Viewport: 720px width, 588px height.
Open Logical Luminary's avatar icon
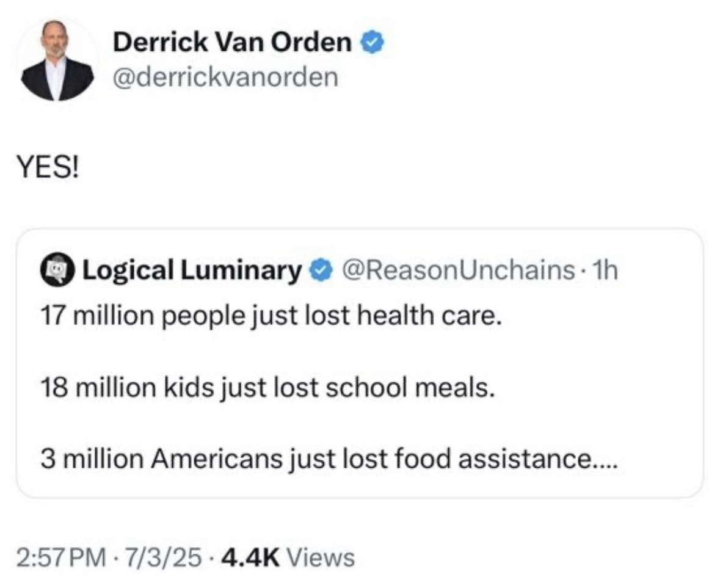[x=57, y=270]
